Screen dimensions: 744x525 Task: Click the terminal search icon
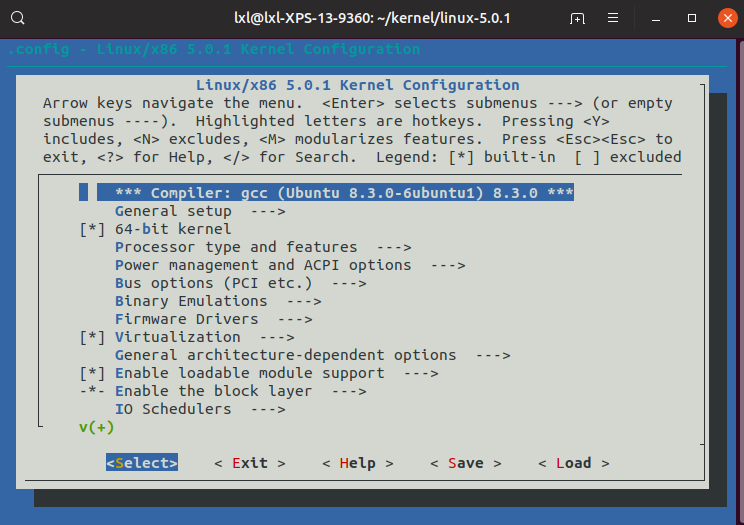19,19
